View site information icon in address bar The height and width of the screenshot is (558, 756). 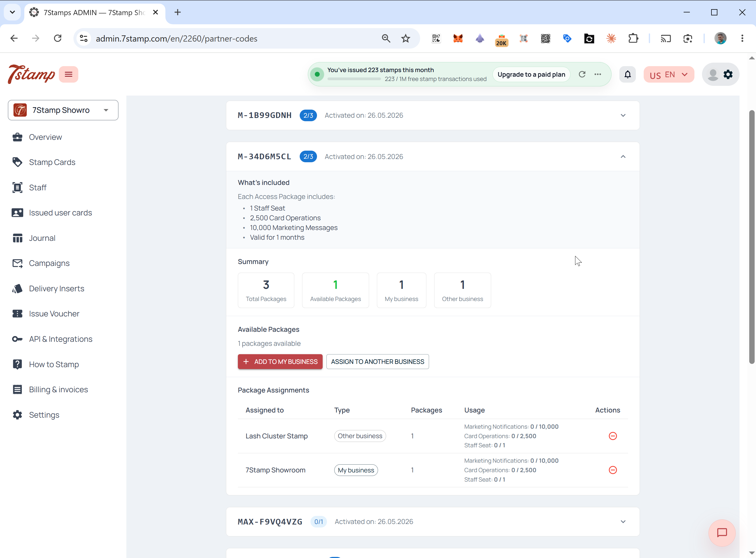[x=84, y=39]
